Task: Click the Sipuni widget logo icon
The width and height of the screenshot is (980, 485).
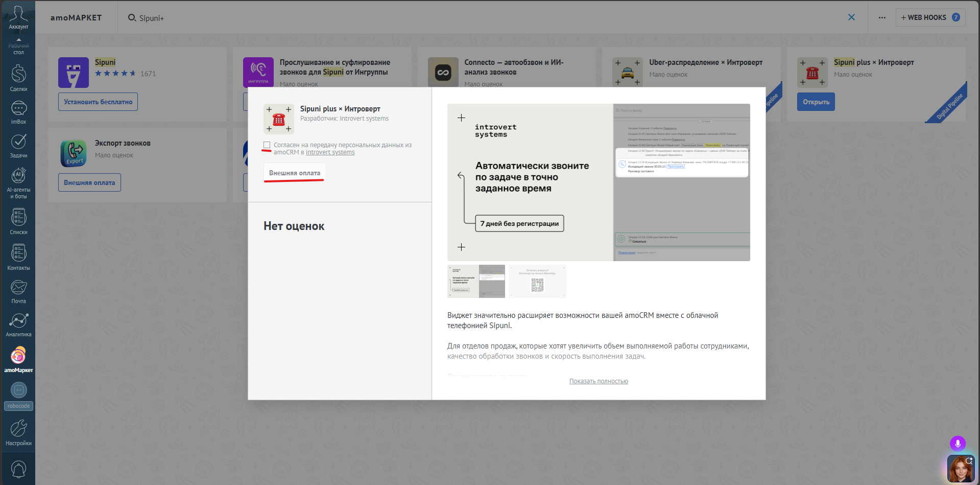Action: [x=74, y=73]
